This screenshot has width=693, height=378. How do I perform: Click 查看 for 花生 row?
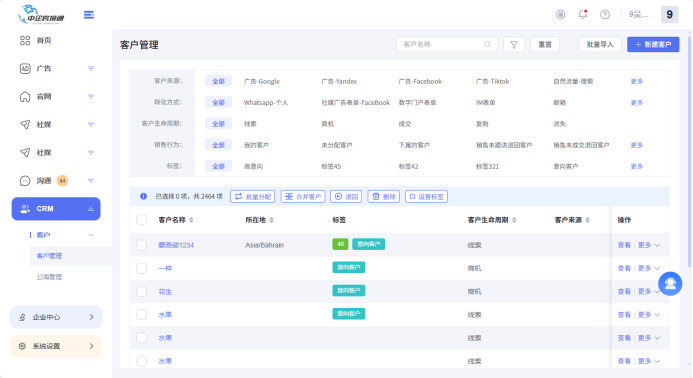click(x=624, y=291)
